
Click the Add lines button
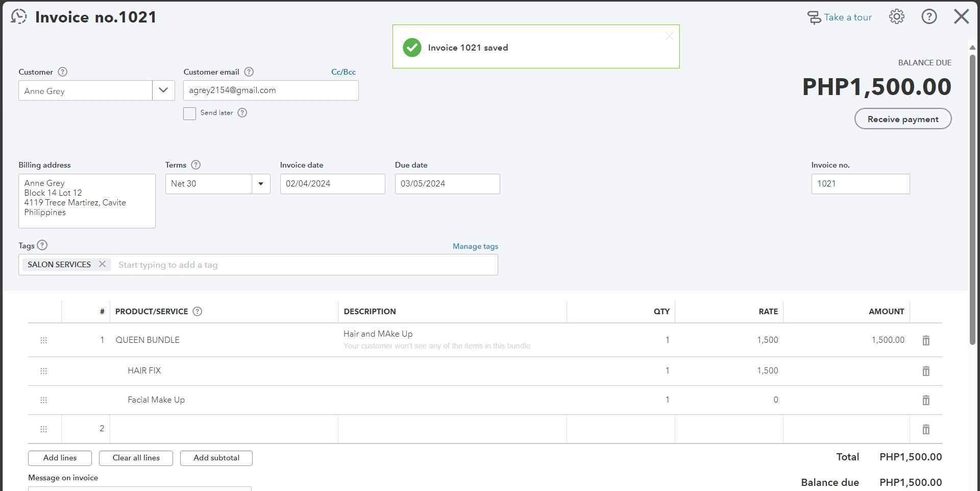[x=60, y=458]
